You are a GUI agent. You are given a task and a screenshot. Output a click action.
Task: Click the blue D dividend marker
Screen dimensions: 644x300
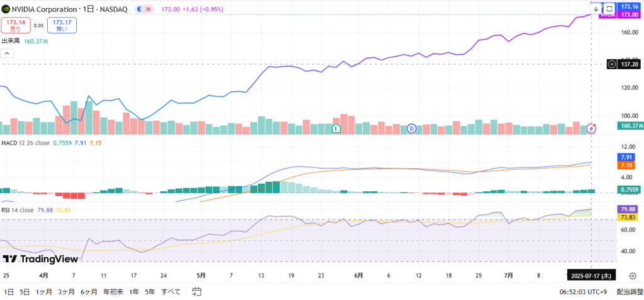click(x=412, y=128)
